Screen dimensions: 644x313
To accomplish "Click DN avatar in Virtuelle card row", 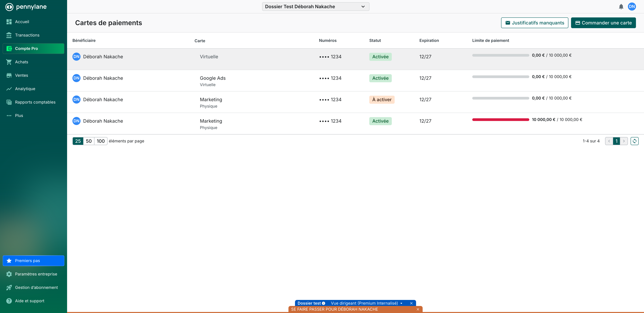I will (76, 57).
